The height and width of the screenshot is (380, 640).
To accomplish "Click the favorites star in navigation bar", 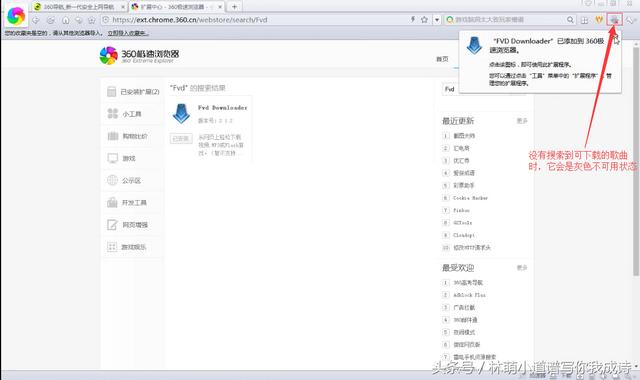I will (x=92, y=20).
